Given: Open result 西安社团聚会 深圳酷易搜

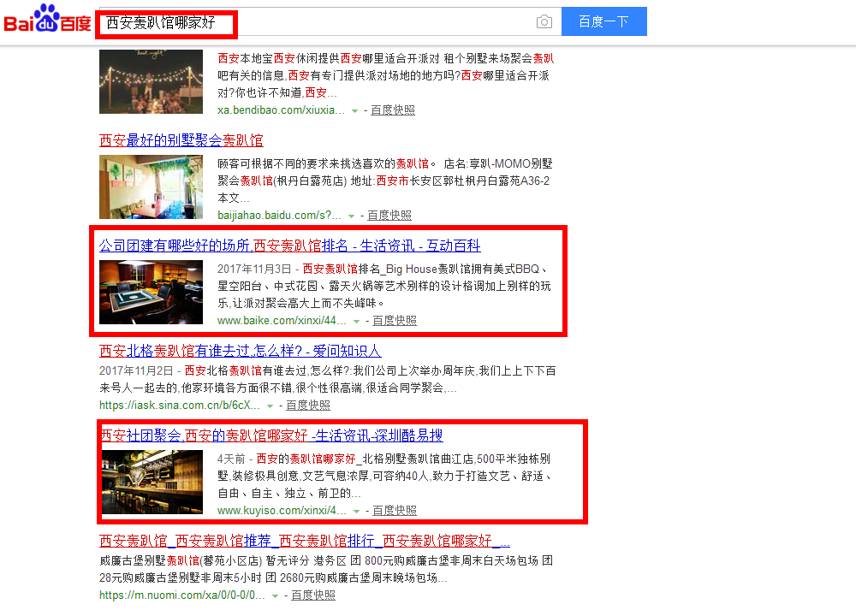Looking at the screenshot, I should 272,435.
